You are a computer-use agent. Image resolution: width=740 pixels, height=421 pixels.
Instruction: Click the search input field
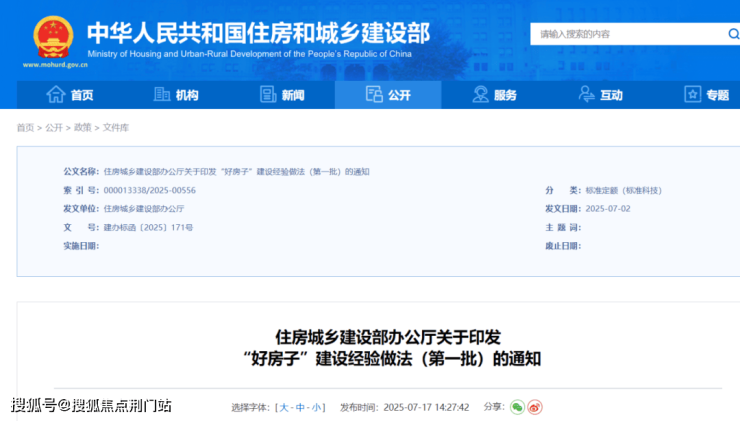(x=628, y=34)
